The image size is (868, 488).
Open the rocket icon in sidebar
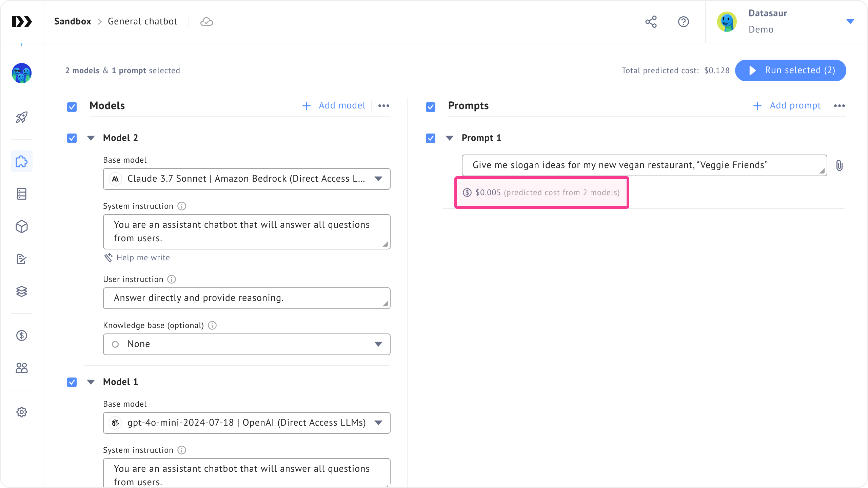[x=22, y=118]
